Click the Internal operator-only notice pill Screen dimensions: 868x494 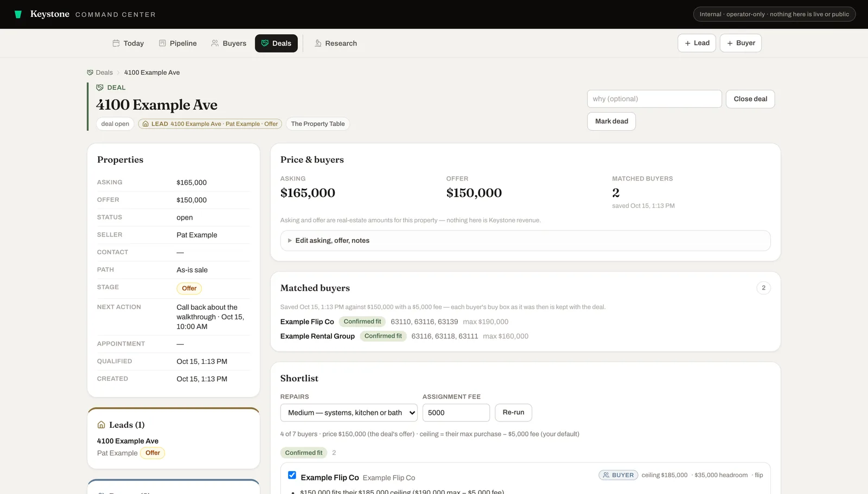(x=774, y=15)
